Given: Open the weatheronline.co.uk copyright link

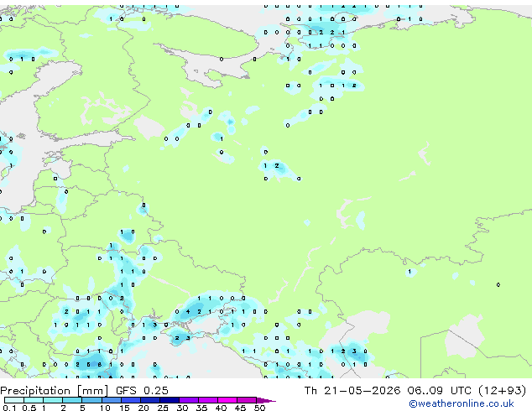Looking at the screenshot, I should pos(461,403).
